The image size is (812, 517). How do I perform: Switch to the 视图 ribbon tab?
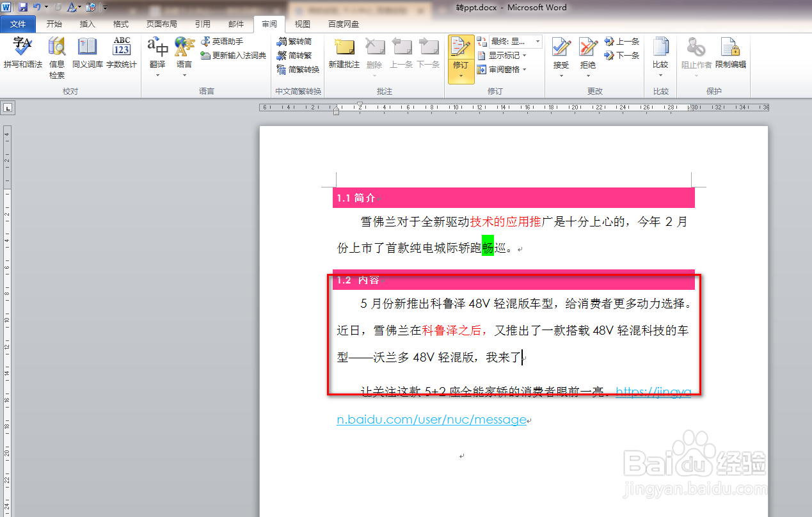[303, 24]
